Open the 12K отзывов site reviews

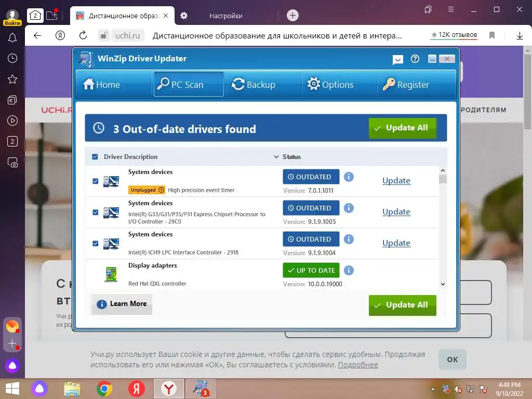click(454, 35)
